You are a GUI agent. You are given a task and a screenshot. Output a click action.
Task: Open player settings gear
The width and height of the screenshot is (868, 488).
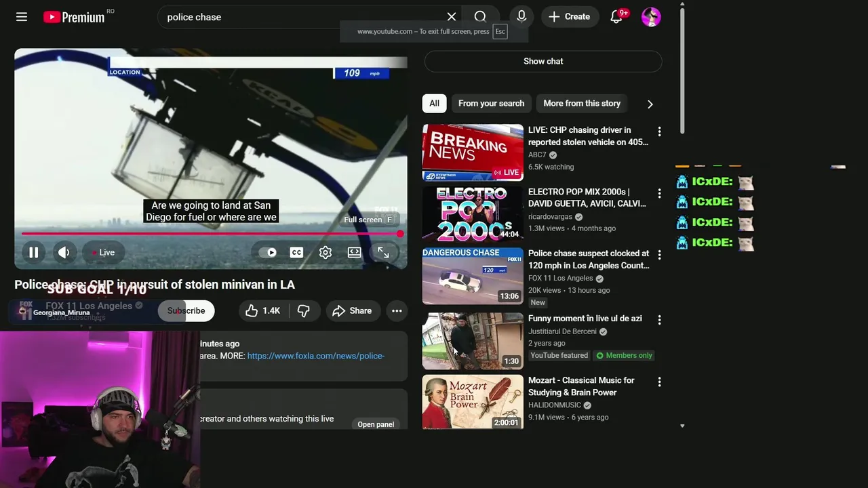click(x=325, y=252)
